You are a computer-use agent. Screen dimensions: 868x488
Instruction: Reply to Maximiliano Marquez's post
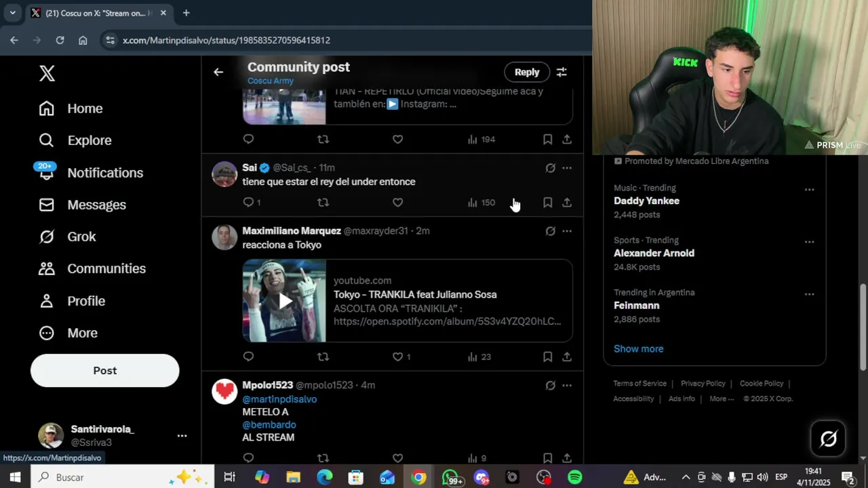coord(249,357)
